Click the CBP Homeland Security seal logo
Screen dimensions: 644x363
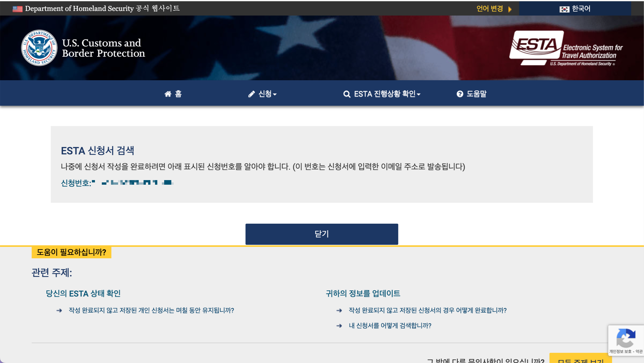coord(39,48)
